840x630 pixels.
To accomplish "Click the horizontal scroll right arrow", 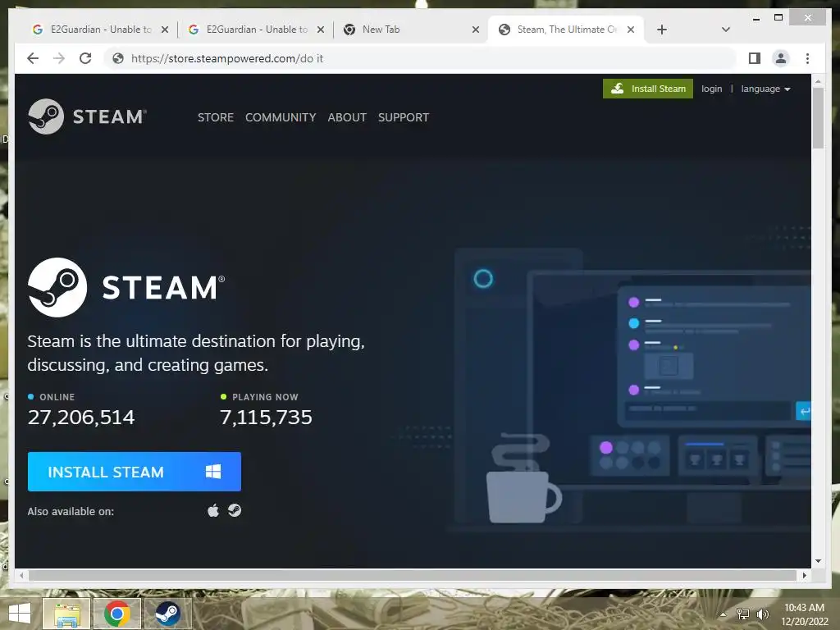I will 804,575.
